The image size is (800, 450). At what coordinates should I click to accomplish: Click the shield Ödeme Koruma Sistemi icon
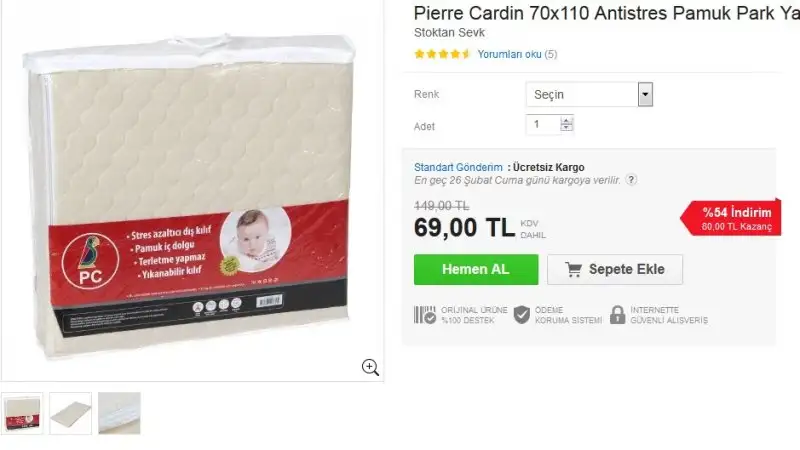521,315
